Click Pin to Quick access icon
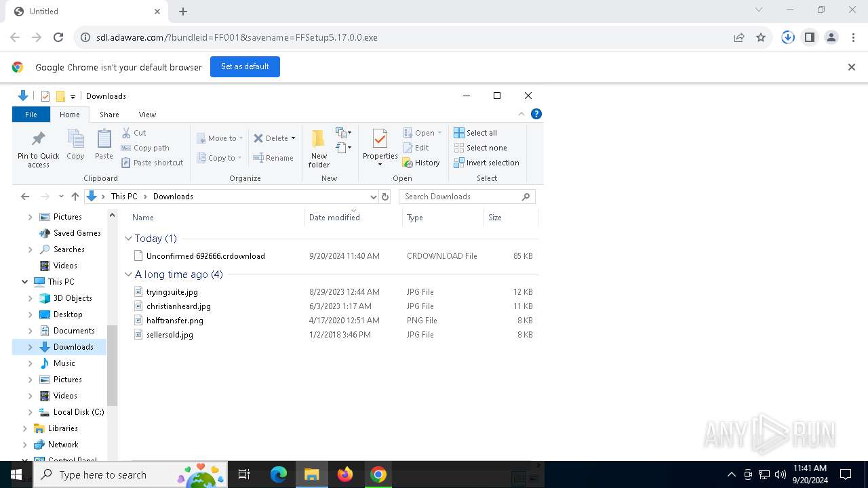The image size is (868, 488). pyautogui.click(x=39, y=148)
